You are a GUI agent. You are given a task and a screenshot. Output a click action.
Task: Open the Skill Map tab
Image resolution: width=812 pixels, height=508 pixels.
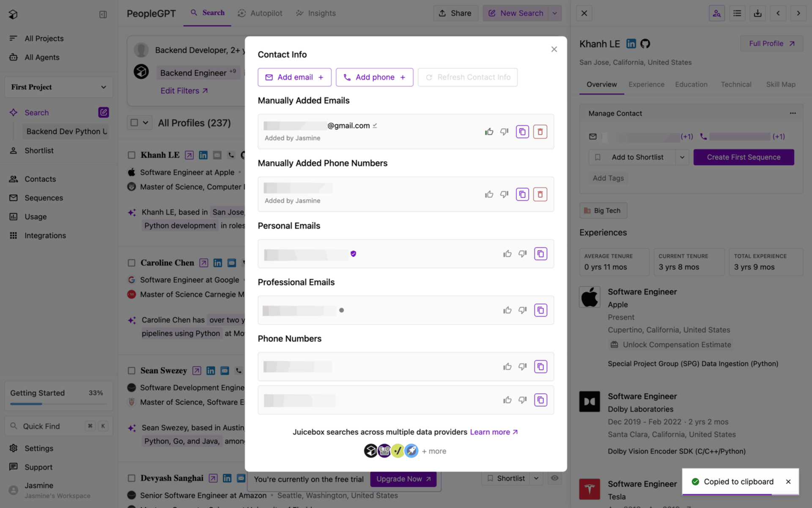pyautogui.click(x=781, y=84)
